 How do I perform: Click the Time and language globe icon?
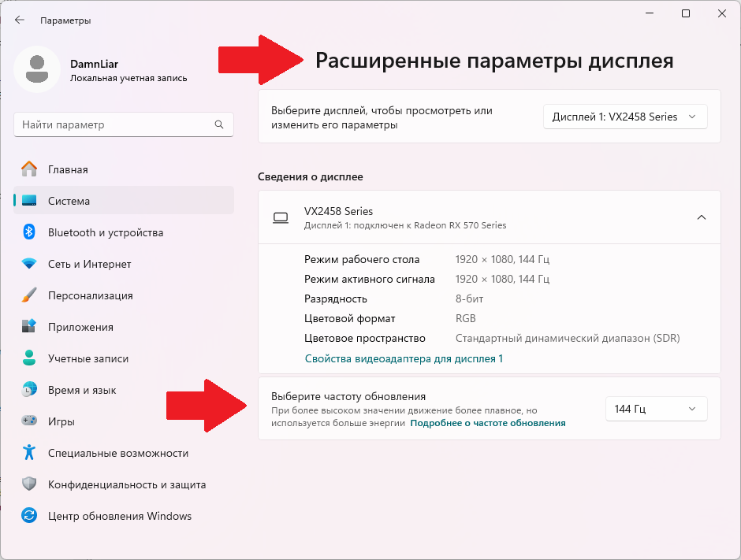[x=29, y=390]
